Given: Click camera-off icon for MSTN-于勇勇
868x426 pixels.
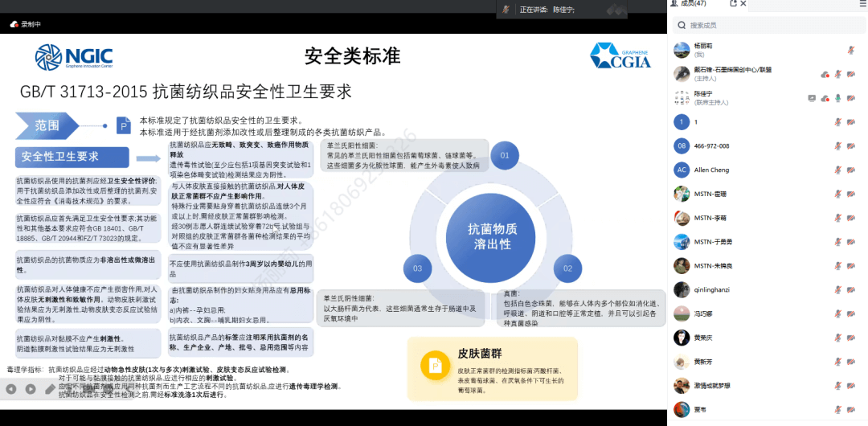Looking at the screenshot, I should (851, 242).
